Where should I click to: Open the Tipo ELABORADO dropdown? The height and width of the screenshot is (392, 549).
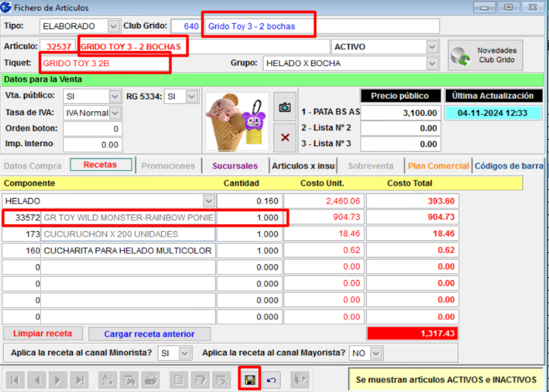113,26
